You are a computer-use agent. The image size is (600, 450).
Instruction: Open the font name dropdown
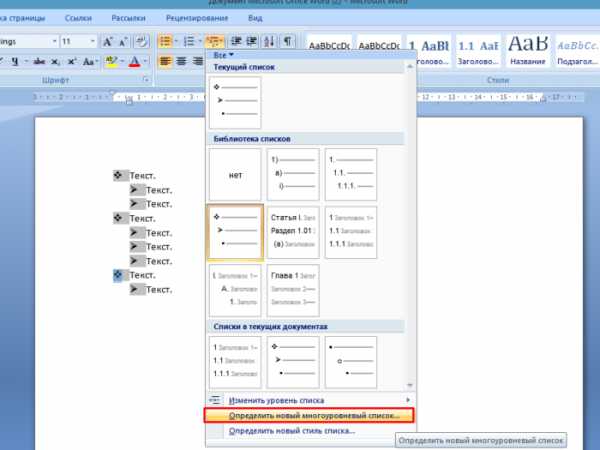(x=54, y=41)
